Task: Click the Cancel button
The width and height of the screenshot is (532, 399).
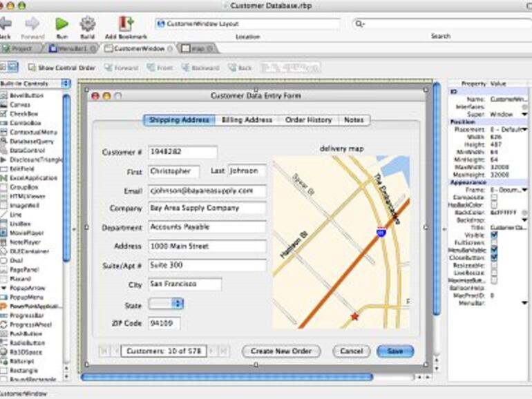Action: (x=352, y=351)
